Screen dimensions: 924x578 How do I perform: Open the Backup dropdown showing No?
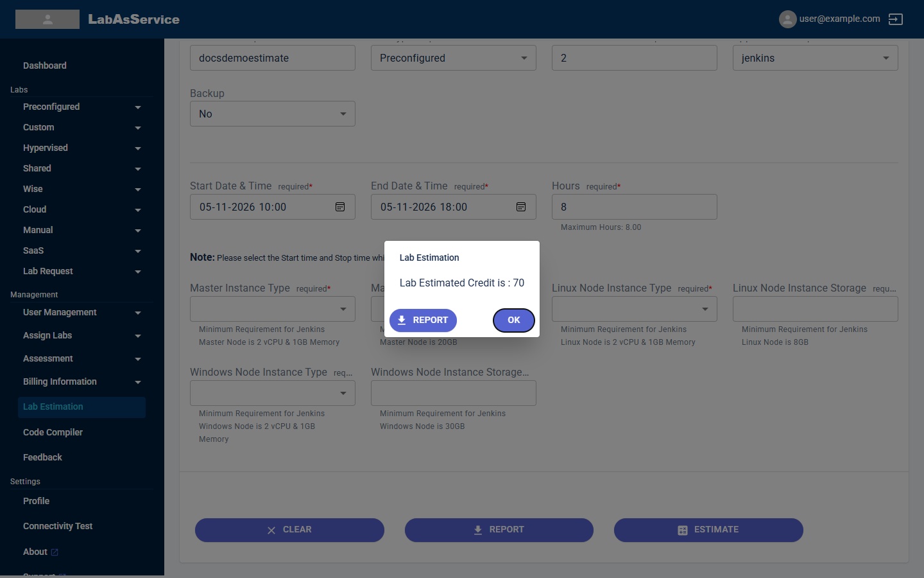pos(273,114)
